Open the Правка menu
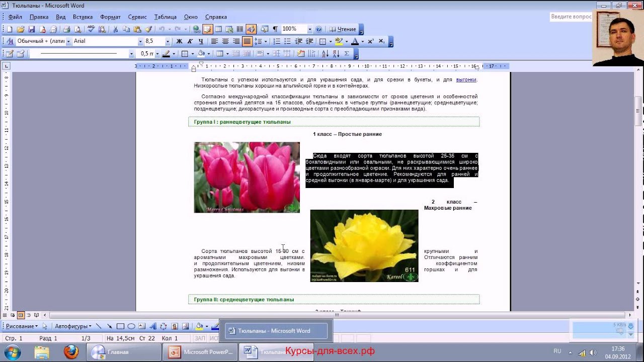This screenshot has width=644, height=362. (x=39, y=17)
